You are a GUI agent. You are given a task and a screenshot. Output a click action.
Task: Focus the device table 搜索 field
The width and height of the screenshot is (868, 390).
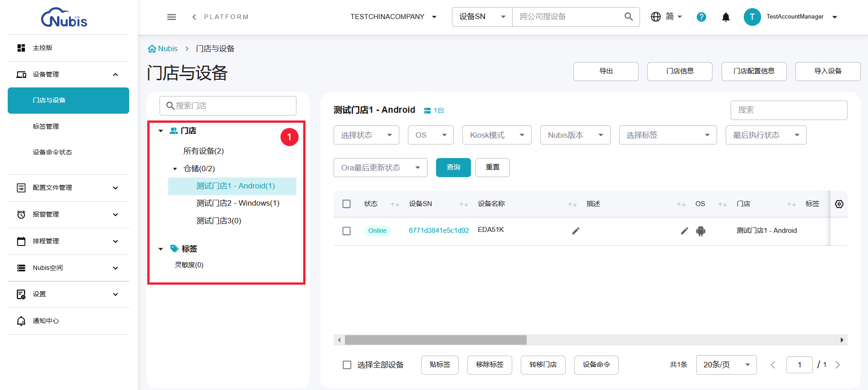[x=789, y=110]
